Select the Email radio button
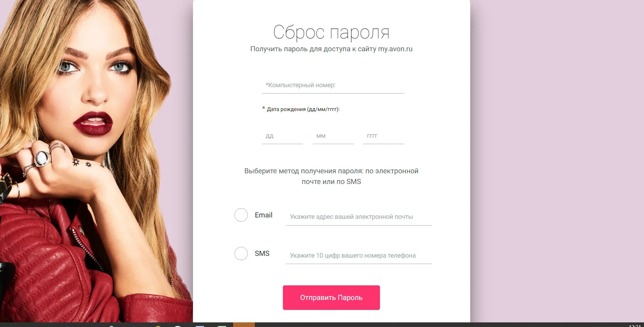This screenshot has height=327, width=644. [241, 215]
